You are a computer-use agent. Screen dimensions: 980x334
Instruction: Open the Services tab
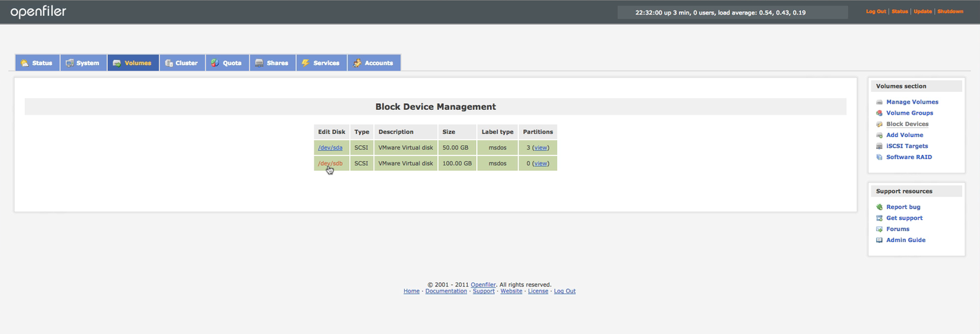[x=321, y=63]
